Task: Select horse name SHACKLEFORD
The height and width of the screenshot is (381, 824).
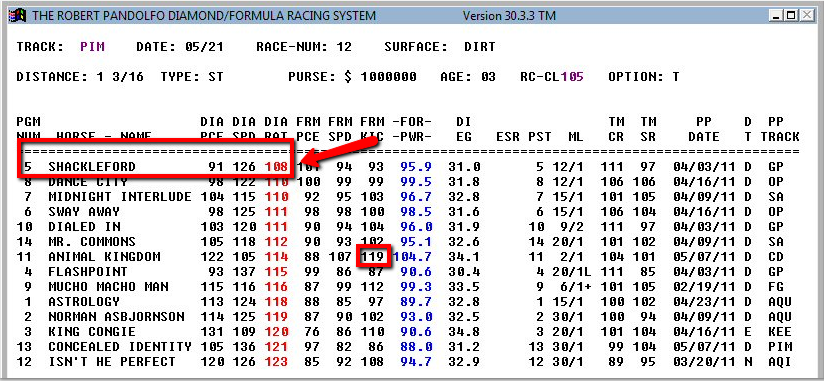Action: [92, 167]
